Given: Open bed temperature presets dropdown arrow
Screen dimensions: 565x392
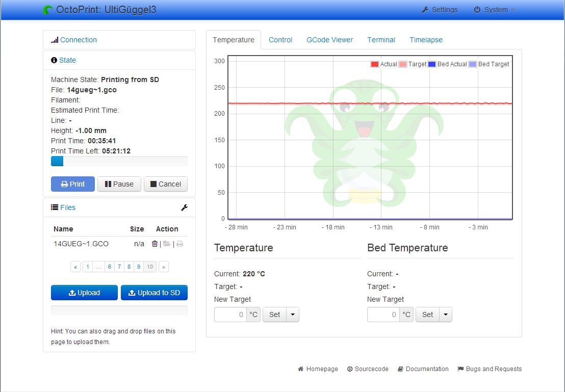Looking at the screenshot, I should click(x=446, y=315).
